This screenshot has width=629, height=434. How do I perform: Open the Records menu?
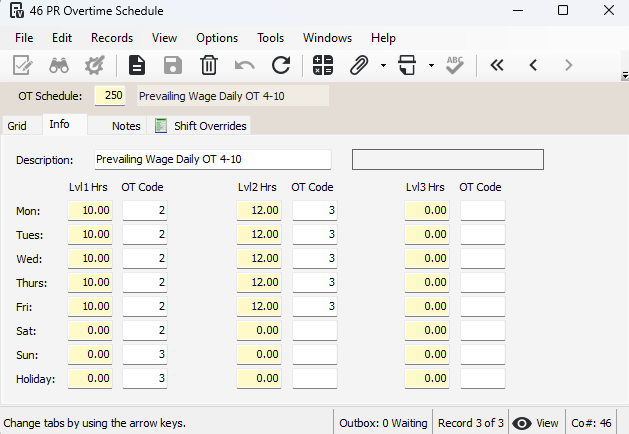112,38
